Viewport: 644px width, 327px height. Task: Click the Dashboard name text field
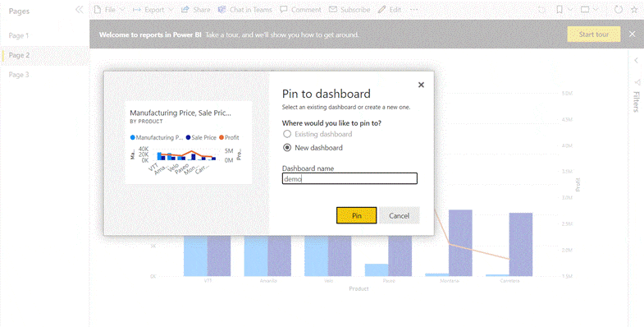[x=349, y=178]
